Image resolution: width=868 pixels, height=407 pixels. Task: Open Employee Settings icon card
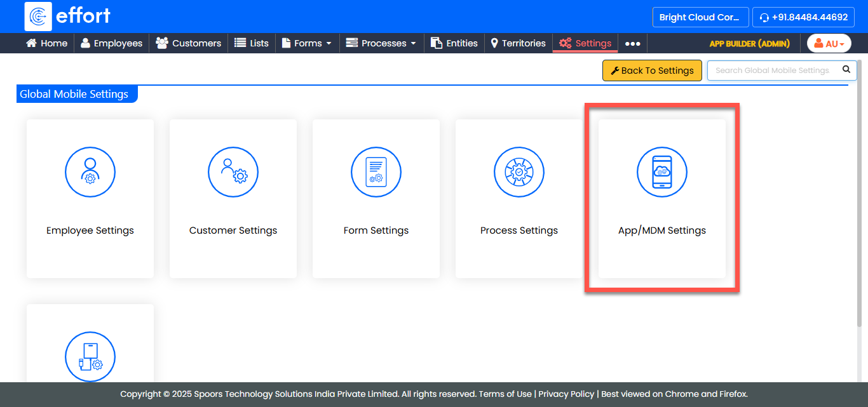point(90,173)
